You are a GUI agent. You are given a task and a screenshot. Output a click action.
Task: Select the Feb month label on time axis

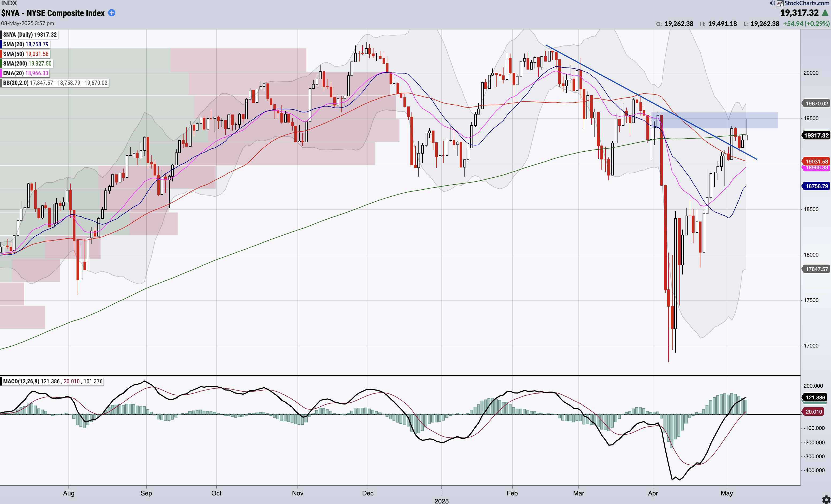(512, 493)
